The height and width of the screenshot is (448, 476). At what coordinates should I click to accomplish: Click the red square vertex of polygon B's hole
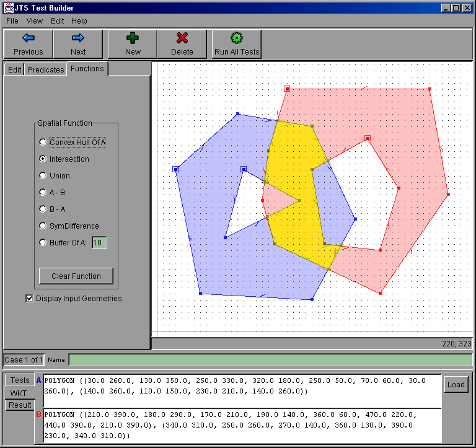[368, 138]
